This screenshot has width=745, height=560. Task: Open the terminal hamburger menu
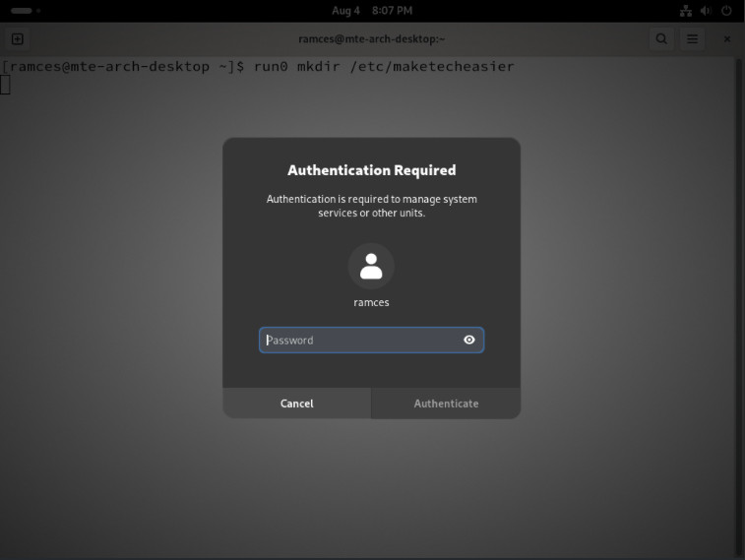point(692,39)
